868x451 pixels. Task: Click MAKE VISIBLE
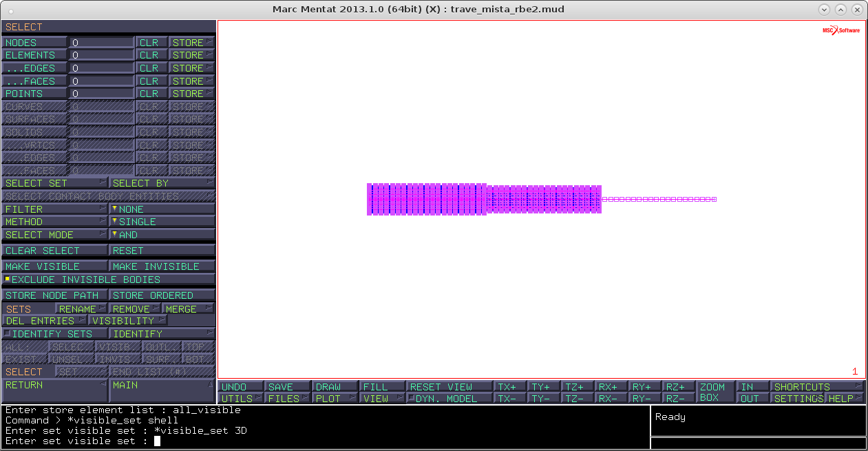pos(55,266)
